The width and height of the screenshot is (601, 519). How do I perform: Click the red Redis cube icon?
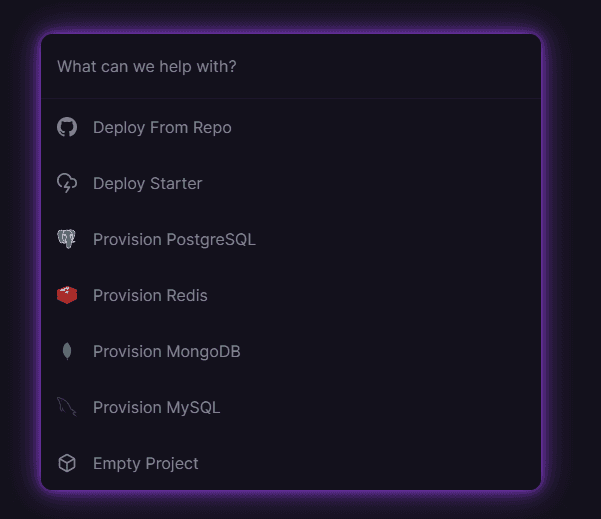tap(67, 295)
